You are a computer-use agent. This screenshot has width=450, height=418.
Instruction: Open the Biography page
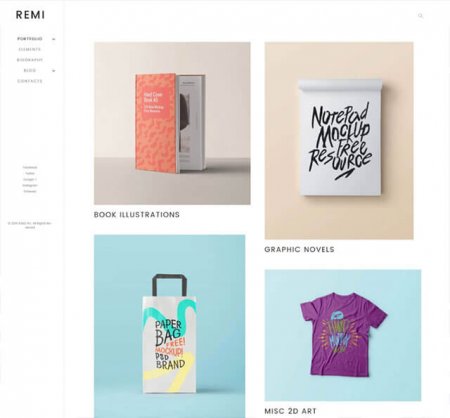point(30,60)
